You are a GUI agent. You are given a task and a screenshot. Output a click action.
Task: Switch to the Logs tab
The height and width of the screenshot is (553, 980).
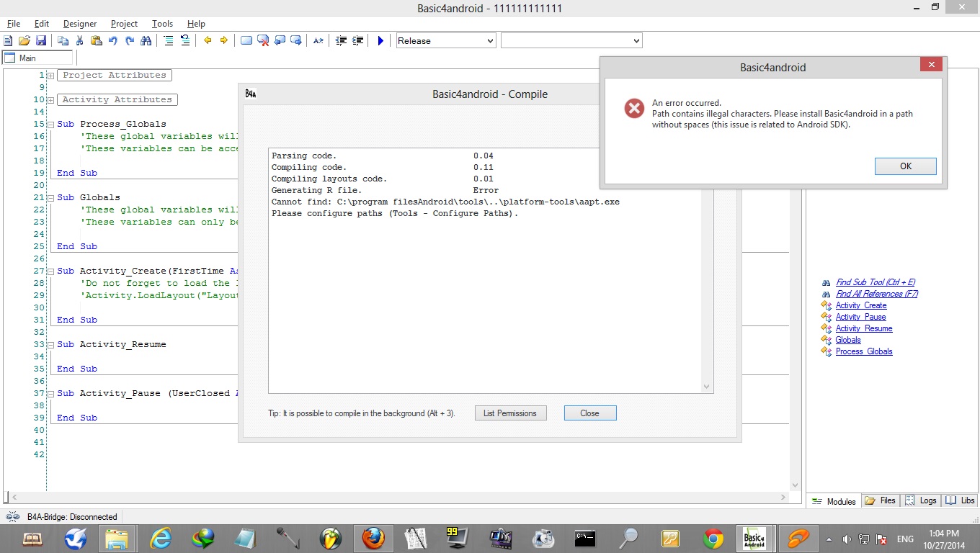tap(921, 500)
